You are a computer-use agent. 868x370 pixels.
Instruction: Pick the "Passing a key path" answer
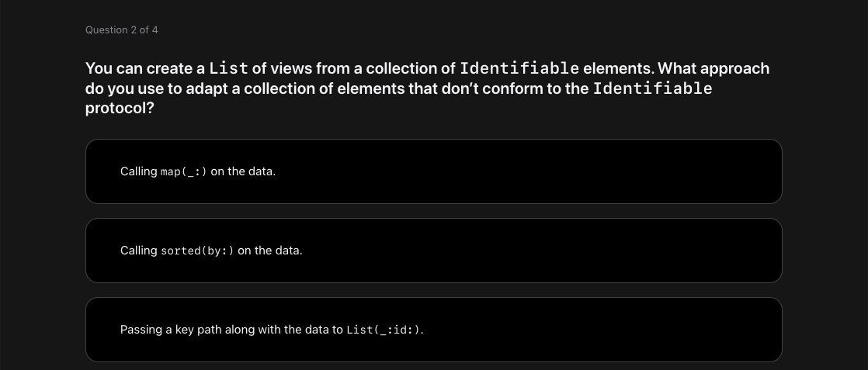pyautogui.click(x=433, y=330)
